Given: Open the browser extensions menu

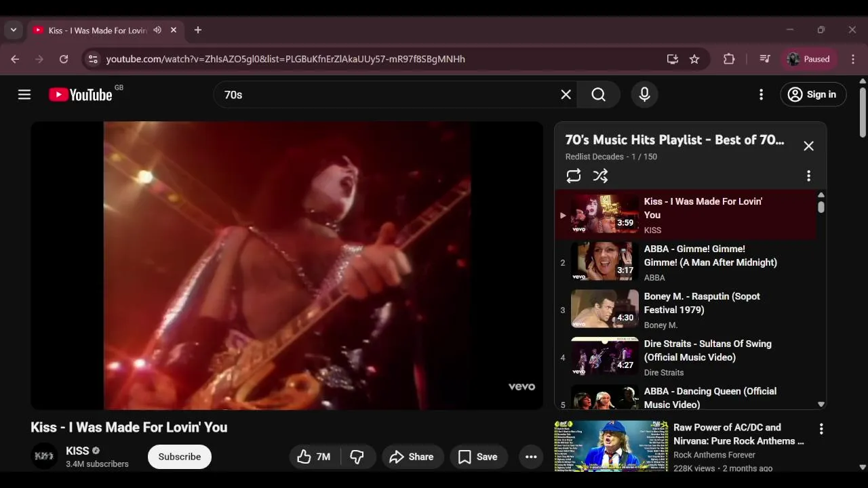Looking at the screenshot, I should coord(729,59).
